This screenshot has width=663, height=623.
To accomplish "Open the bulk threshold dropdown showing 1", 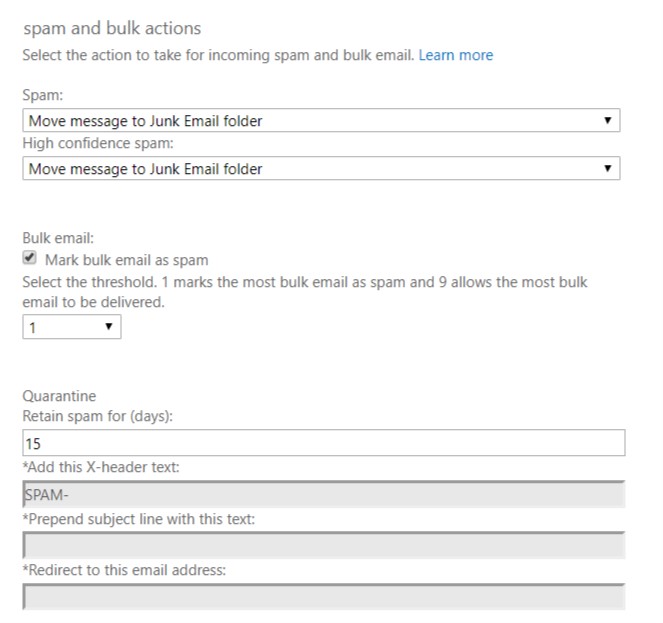I will [x=72, y=327].
